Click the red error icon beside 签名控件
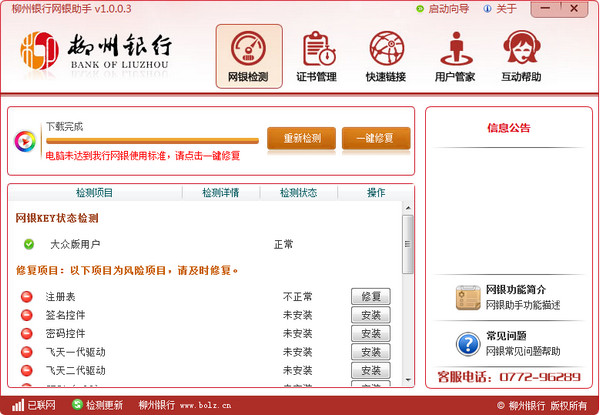600x415 pixels. click(26, 315)
